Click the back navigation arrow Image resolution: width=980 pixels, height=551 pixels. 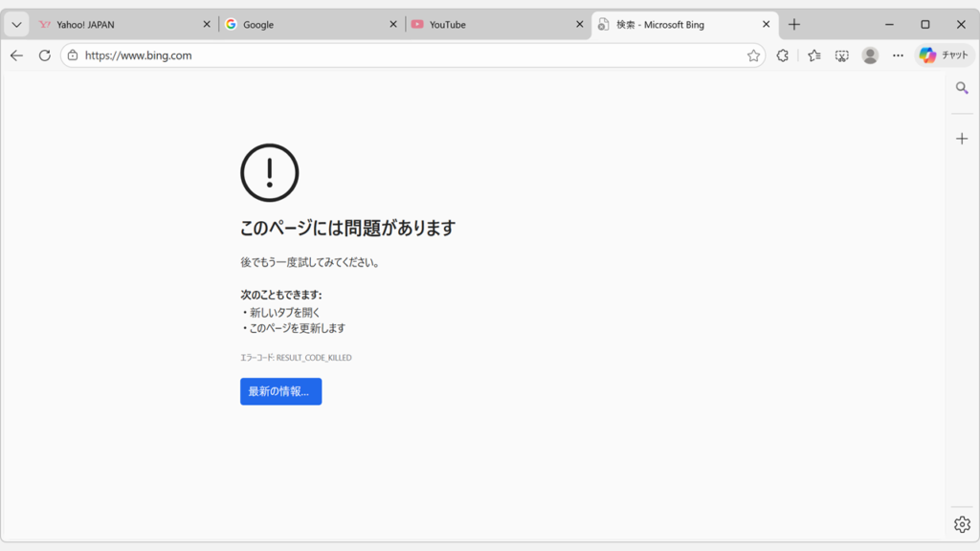click(16, 55)
